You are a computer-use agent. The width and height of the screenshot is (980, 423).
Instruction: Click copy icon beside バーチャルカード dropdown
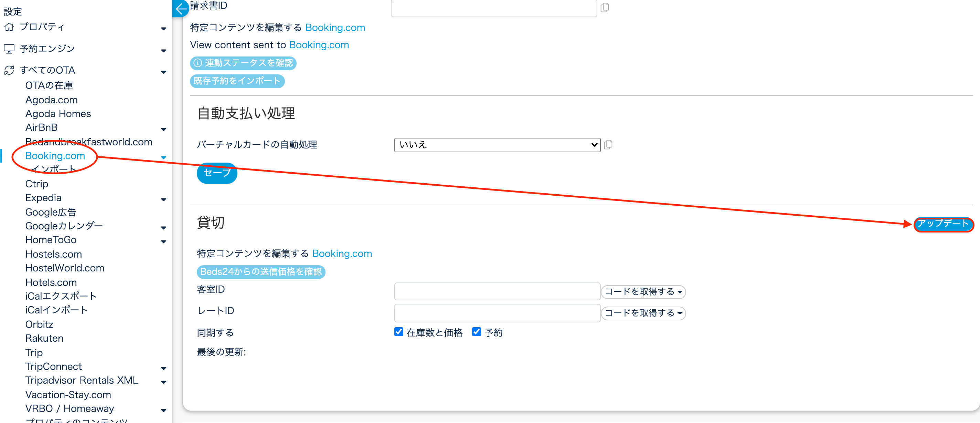pos(608,145)
